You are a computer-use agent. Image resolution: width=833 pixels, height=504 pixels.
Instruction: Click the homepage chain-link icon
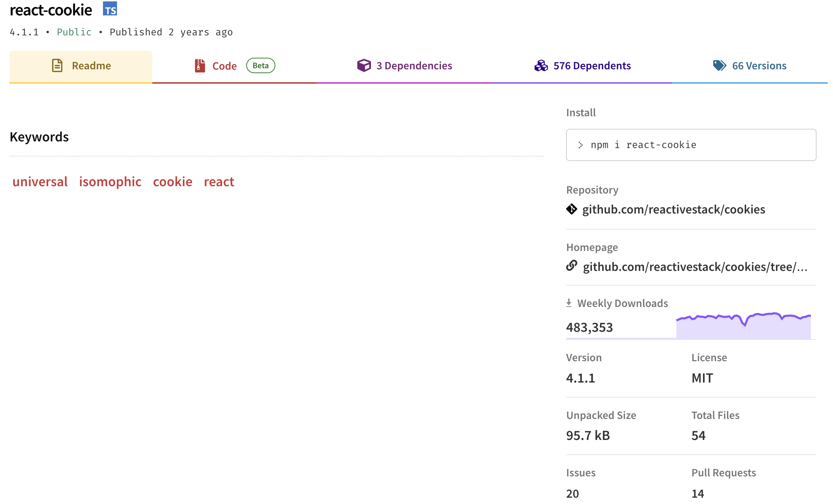(x=572, y=266)
